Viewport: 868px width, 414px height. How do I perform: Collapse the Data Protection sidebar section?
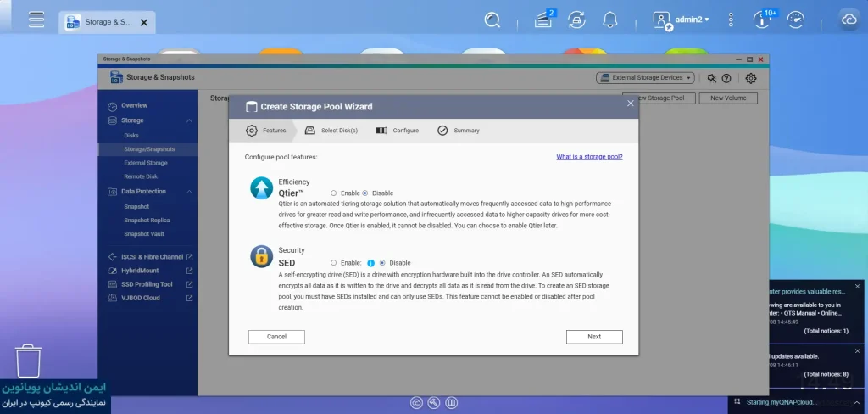pos(189,191)
